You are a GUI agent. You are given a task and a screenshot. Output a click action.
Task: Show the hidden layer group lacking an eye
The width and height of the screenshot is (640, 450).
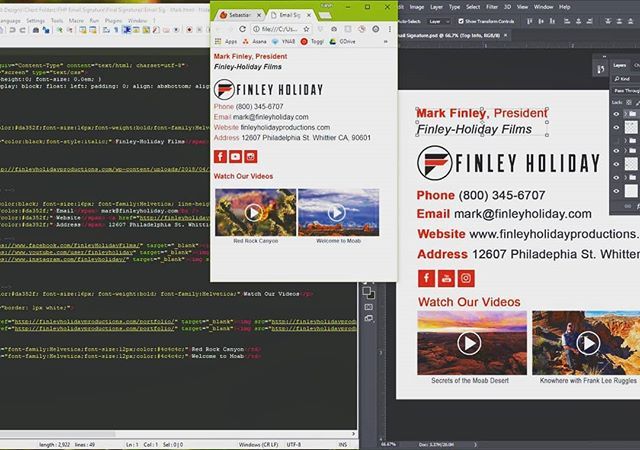coord(616,140)
